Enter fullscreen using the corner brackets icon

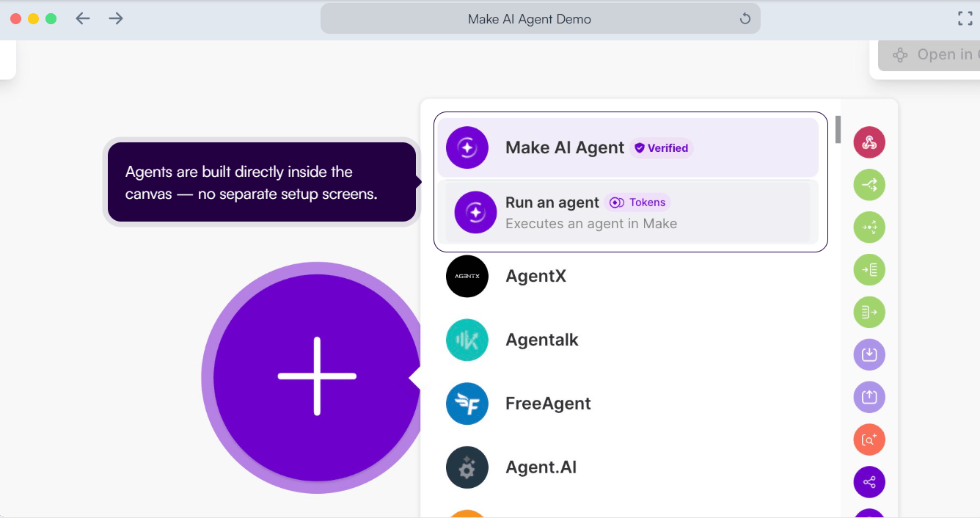(x=965, y=19)
